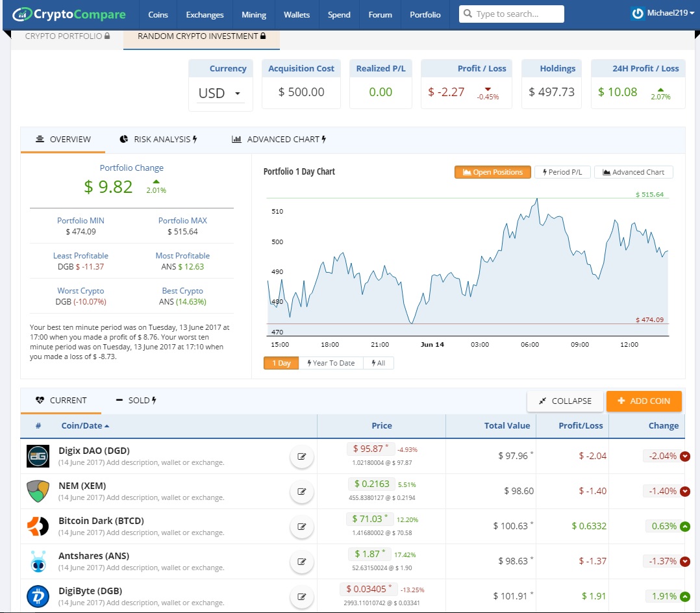Viewport: 700px width, 613px height.
Task: Toggle Open Positions chart view
Action: 492,172
